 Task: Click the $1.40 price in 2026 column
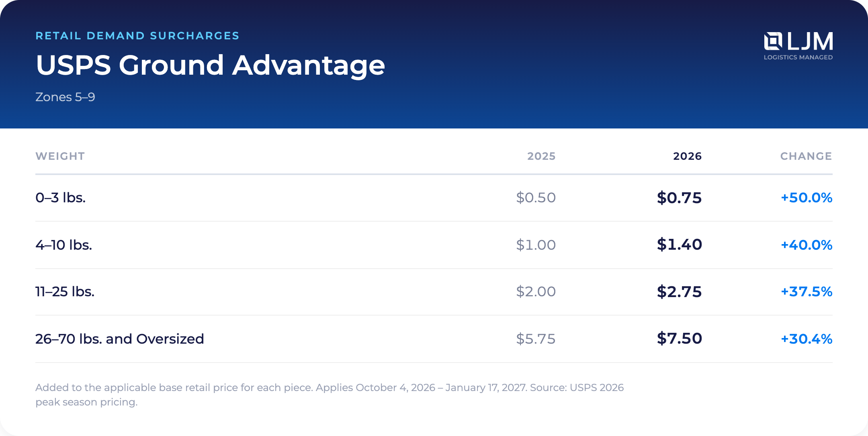point(679,244)
